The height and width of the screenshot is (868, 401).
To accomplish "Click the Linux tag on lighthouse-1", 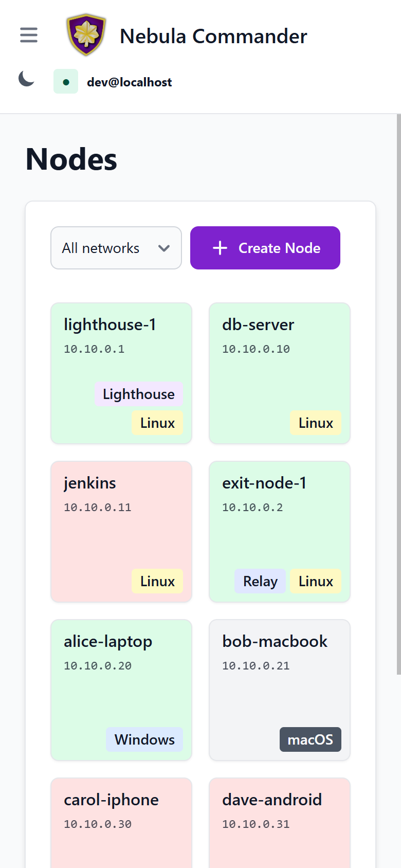I will click(x=157, y=423).
